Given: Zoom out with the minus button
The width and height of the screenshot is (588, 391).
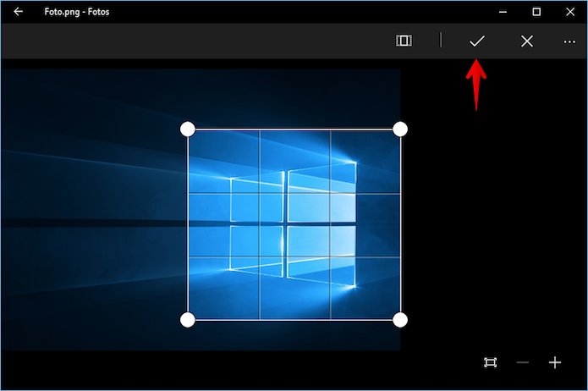Looking at the screenshot, I should [x=522, y=362].
